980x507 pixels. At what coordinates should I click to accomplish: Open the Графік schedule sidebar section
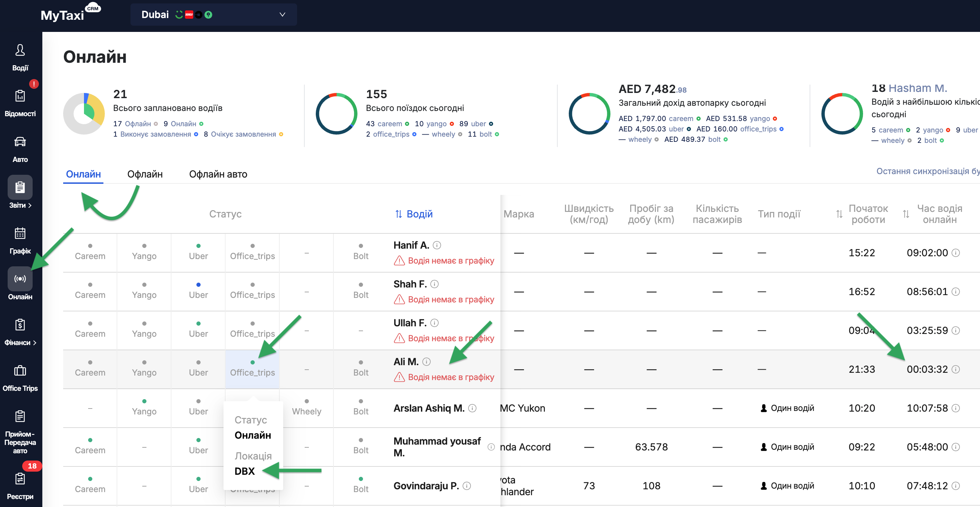click(20, 240)
